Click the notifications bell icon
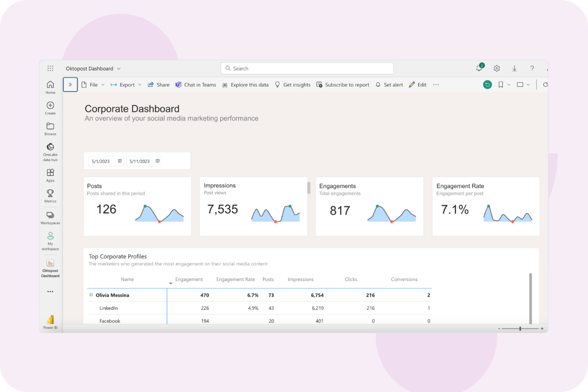The image size is (588, 392). [479, 68]
